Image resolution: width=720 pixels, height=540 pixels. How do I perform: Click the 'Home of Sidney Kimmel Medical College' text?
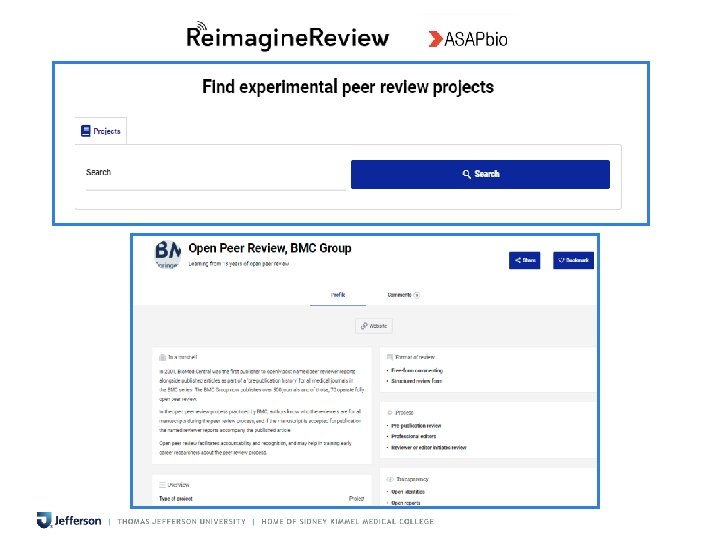(348, 522)
